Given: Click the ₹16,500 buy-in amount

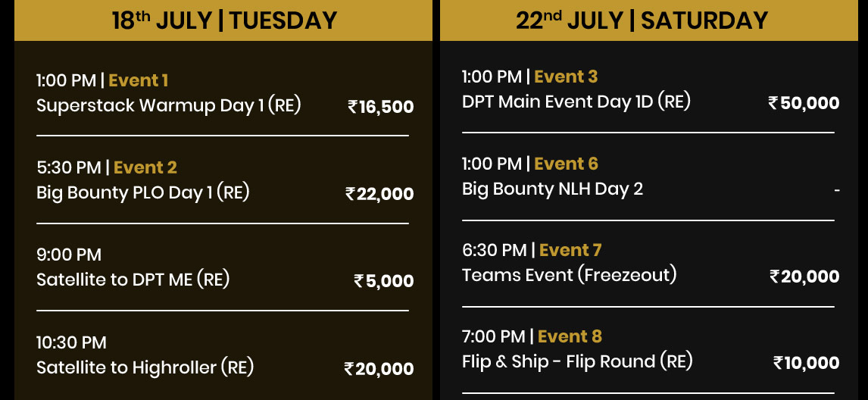Looking at the screenshot, I should (381, 106).
